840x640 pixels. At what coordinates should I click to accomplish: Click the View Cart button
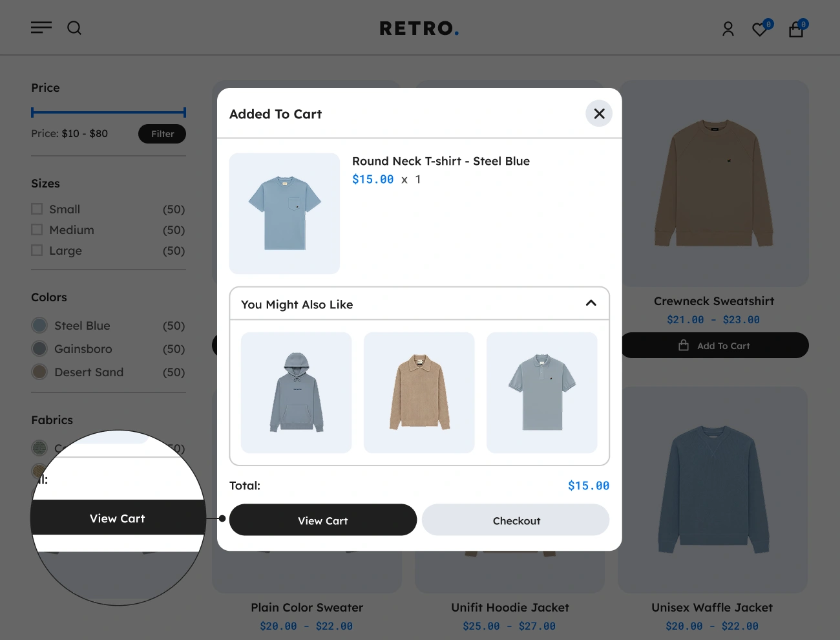tap(323, 520)
